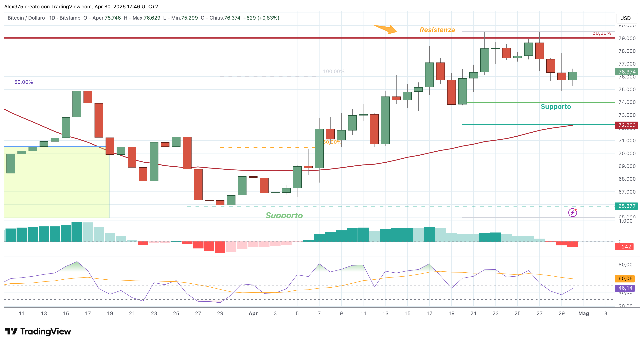Click the purple indicator value 46,14
Image resolution: width=644 pixels, height=344 pixels.
click(625, 288)
